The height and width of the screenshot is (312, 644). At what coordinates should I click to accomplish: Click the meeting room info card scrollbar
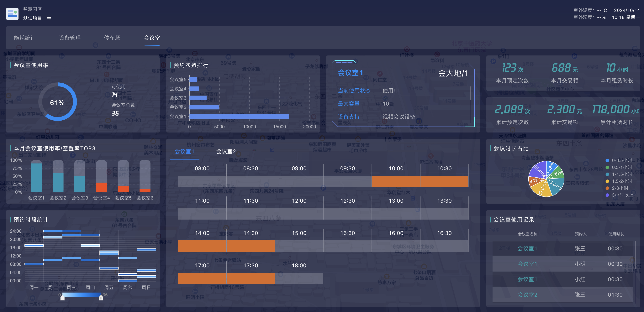[470, 94]
